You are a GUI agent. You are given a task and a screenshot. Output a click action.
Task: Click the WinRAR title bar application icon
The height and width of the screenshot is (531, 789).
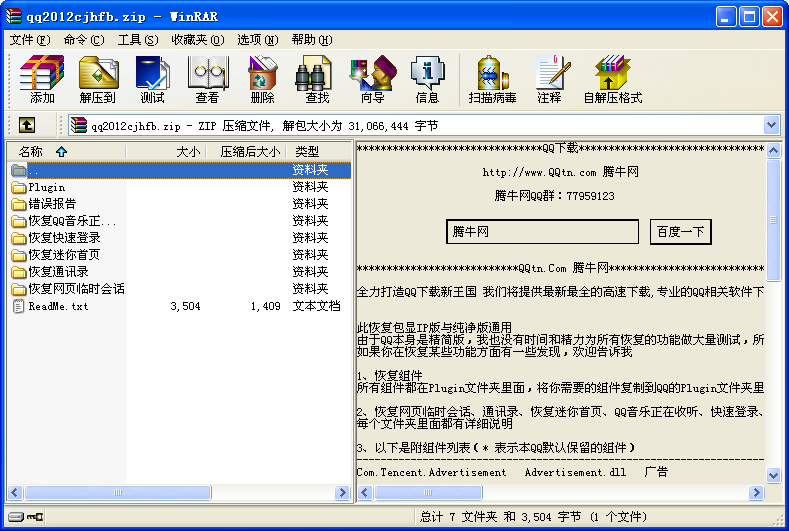pyautogui.click(x=14, y=16)
